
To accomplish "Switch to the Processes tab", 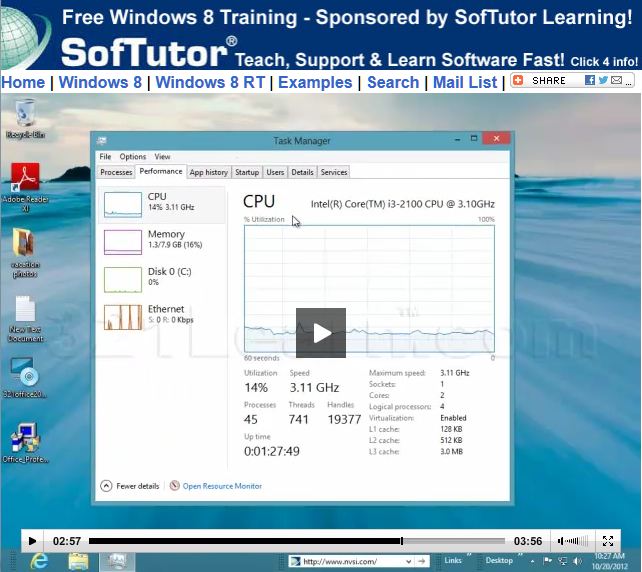I will pyautogui.click(x=116, y=172).
